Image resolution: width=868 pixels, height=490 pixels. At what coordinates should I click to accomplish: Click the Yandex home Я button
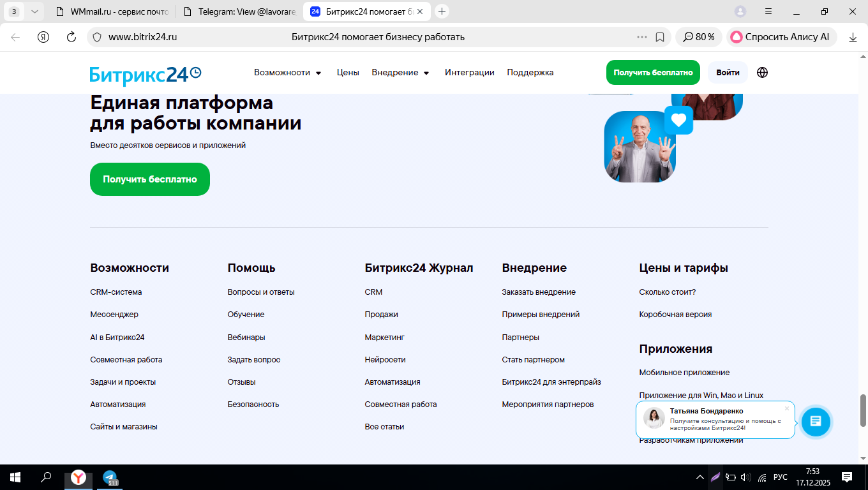point(43,37)
